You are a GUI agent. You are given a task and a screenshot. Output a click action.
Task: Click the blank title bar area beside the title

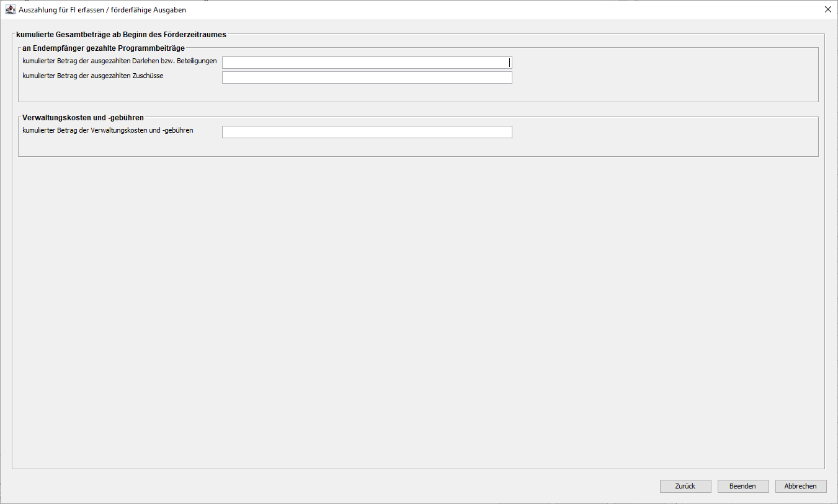click(496, 10)
